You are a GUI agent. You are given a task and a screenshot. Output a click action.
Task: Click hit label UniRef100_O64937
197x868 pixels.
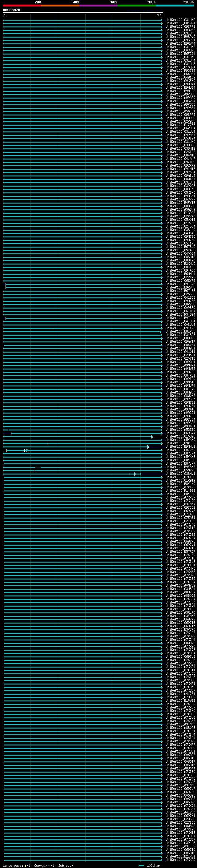180,74
